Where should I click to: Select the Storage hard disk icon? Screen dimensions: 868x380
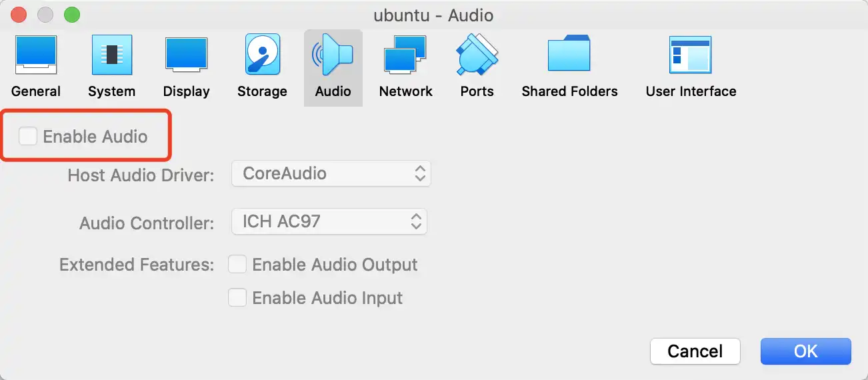pos(262,55)
